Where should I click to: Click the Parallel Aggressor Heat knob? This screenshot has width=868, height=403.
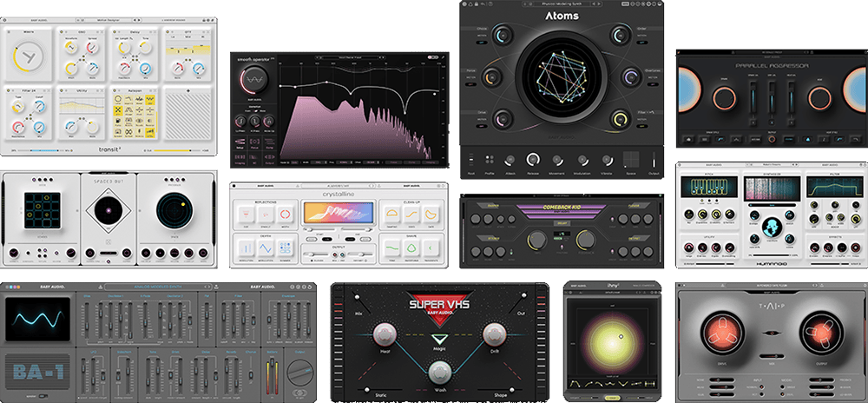pyautogui.click(x=819, y=98)
